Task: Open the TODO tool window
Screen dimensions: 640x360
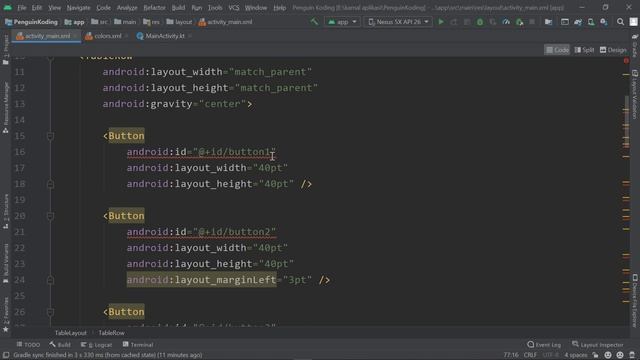Action: (x=28, y=345)
